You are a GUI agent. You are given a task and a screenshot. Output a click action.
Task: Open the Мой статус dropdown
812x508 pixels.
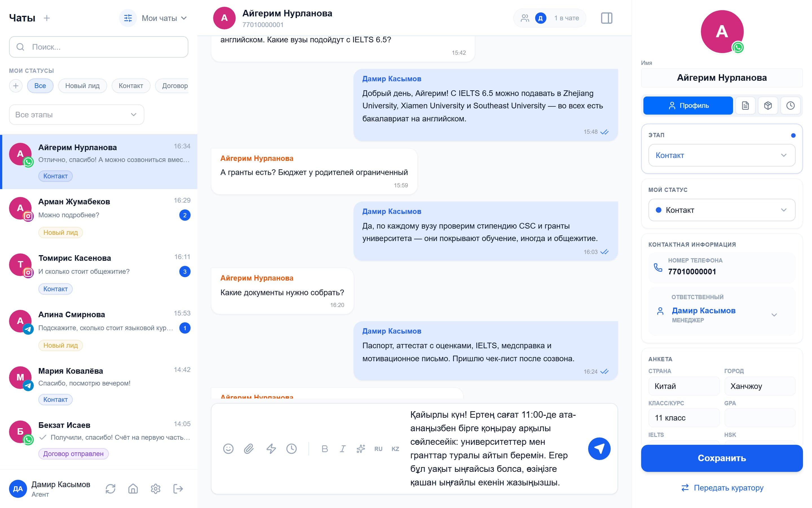[722, 210]
